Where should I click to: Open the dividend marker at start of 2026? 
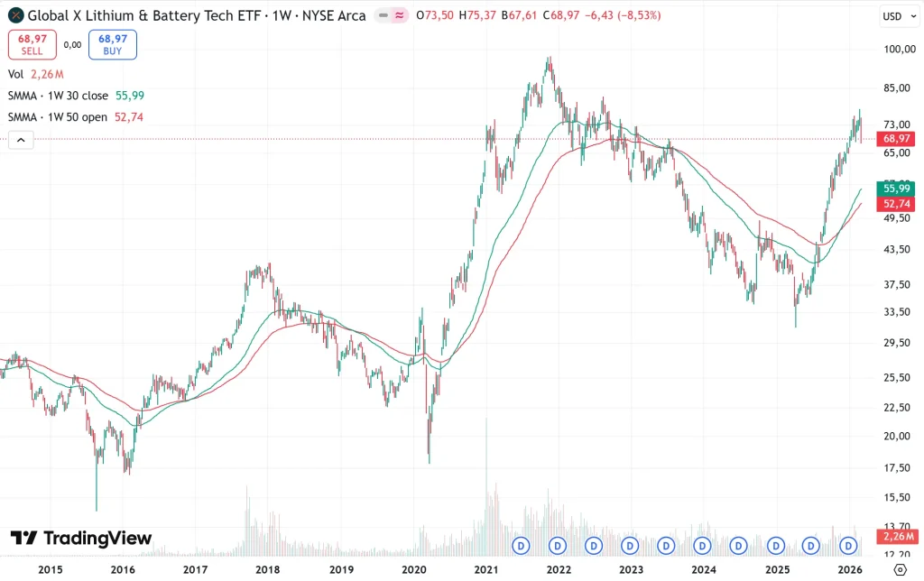[848, 546]
